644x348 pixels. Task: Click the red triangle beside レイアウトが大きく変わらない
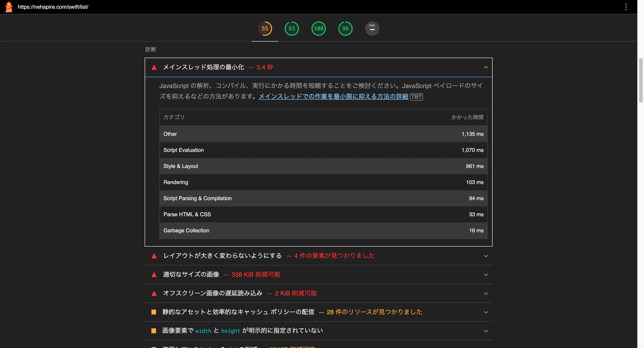point(154,256)
